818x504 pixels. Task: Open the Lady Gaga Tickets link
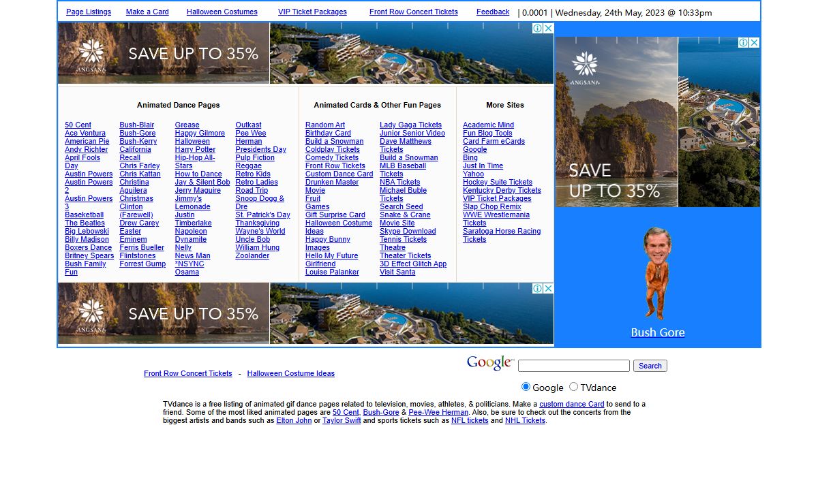(x=410, y=125)
